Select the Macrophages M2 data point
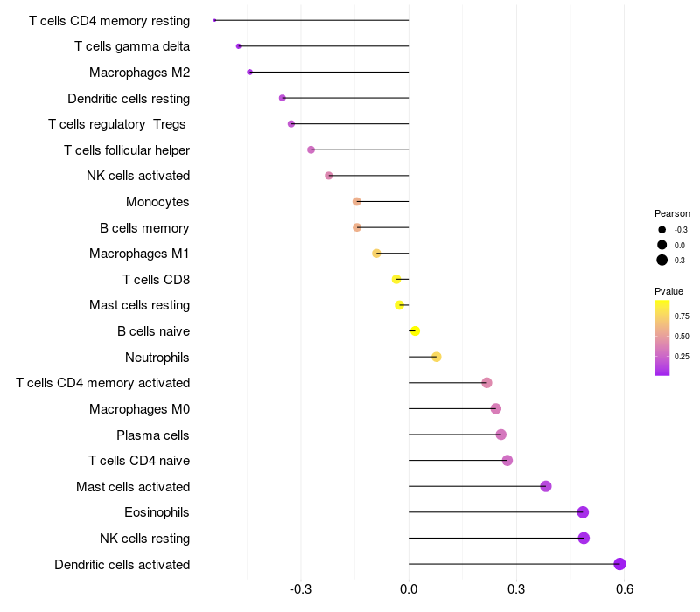The image size is (700, 612). [250, 73]
